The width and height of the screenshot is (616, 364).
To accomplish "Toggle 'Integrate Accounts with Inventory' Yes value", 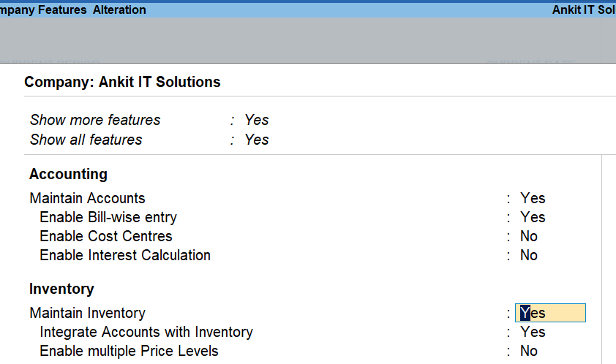I will tap(533, 332).
